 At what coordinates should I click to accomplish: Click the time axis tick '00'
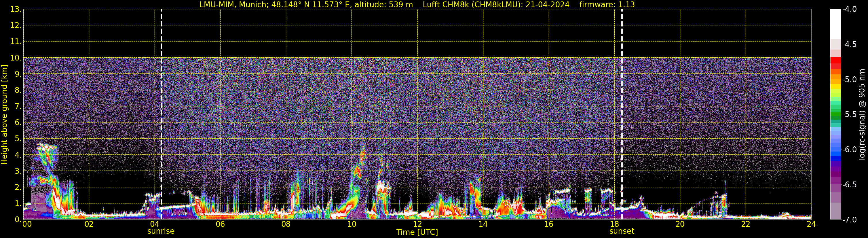click(x=27, y=224)
